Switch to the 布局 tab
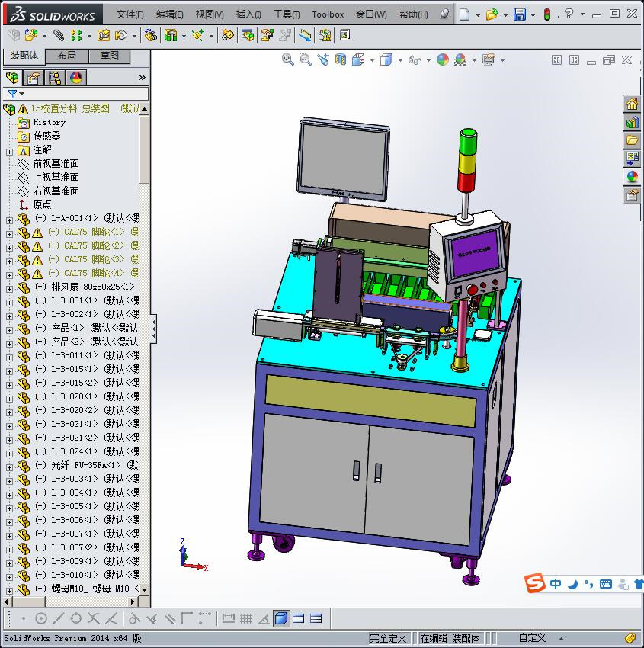This screenshot has height=648, width=644. [x=66, y=56]
